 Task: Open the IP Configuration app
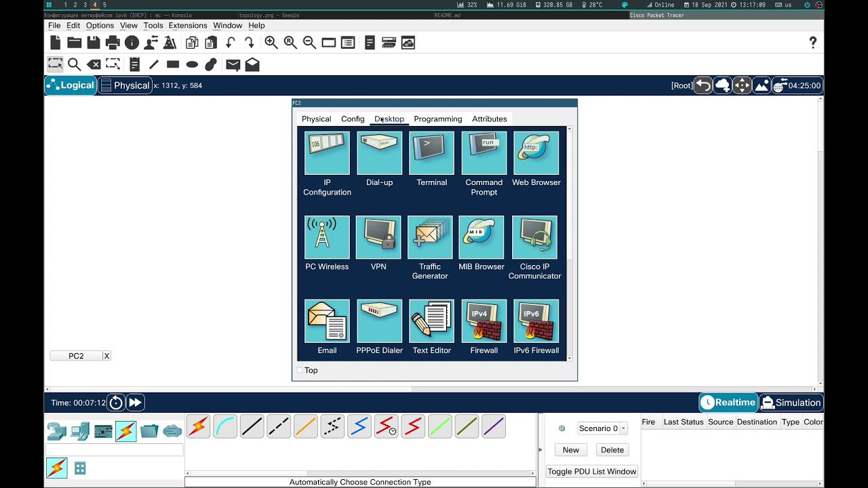327,153
